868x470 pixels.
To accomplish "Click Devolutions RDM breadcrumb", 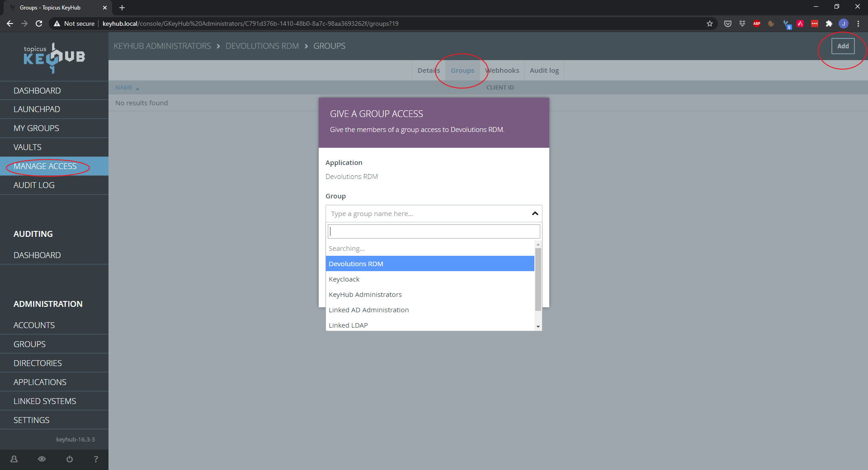I will click(262, 46).
